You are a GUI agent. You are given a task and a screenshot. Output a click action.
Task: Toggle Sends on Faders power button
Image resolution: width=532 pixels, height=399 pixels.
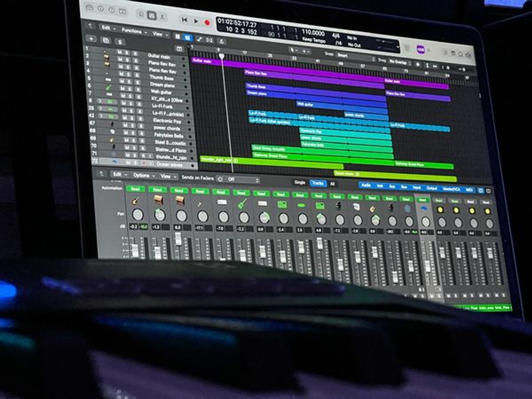[220, 179]
